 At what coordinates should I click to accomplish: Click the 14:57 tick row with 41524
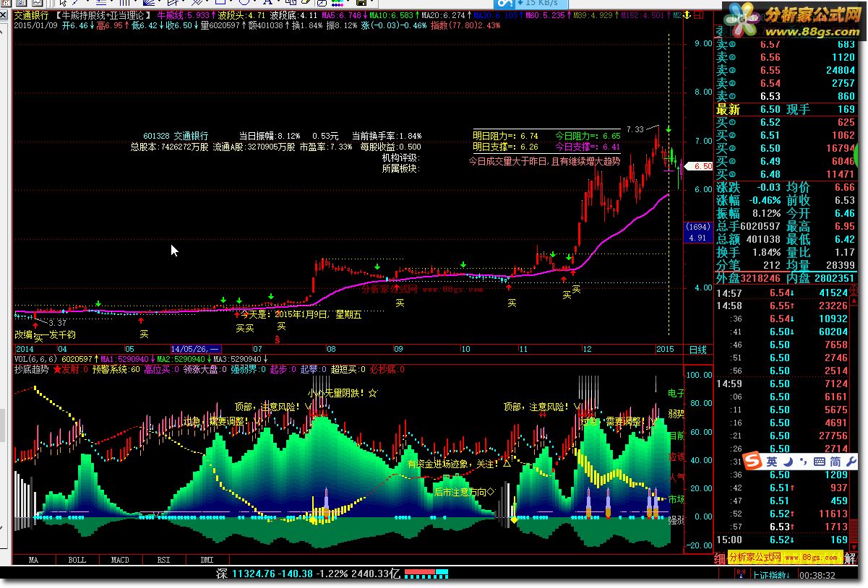[783, 293]
